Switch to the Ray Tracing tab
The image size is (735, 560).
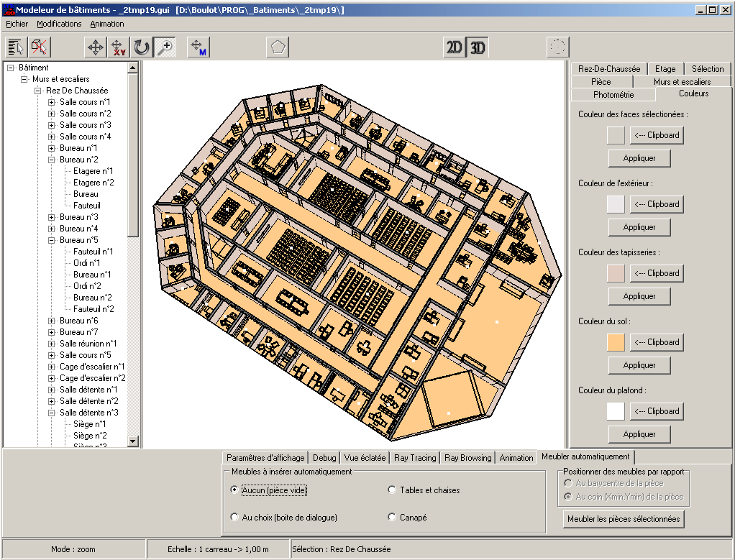click(x=415, y=458)
